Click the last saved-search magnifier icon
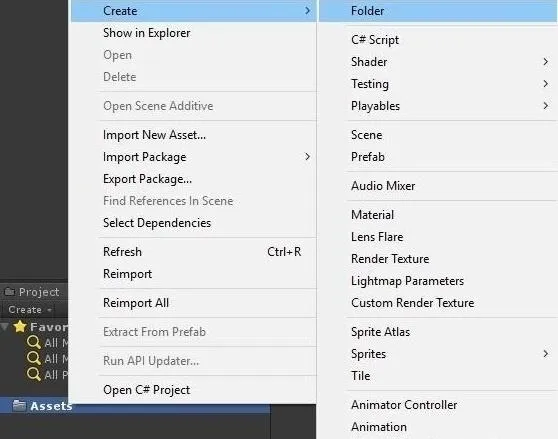This screenshot has height=439, width=558. (34, 374)
